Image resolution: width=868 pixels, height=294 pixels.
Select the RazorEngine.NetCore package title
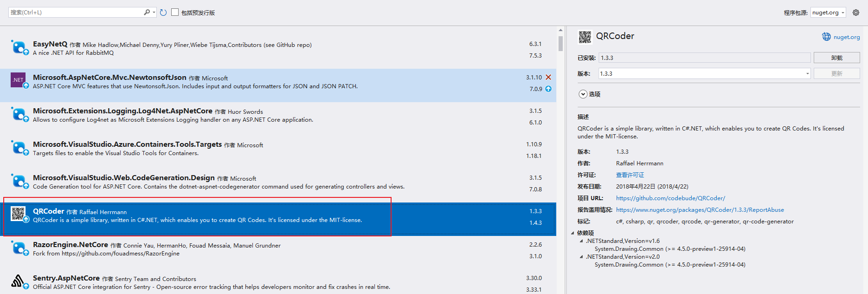pyautogui.click(x=71, y=245)
